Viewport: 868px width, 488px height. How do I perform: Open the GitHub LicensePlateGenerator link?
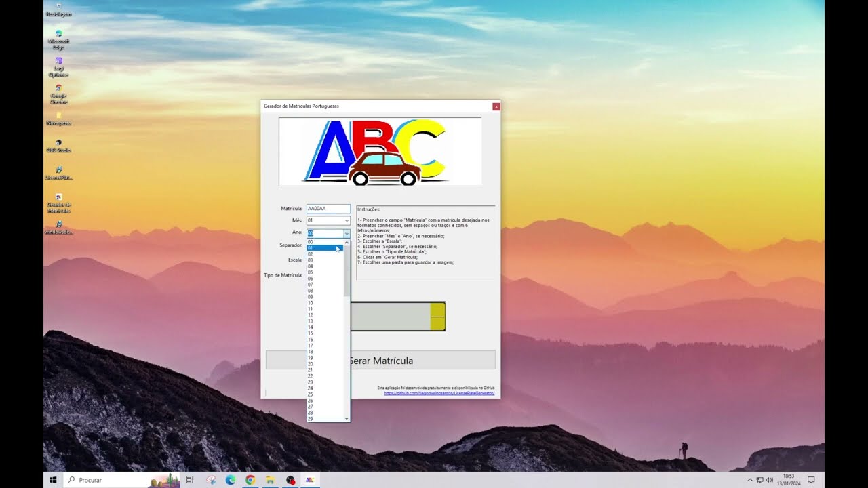[x=439, y=393]
